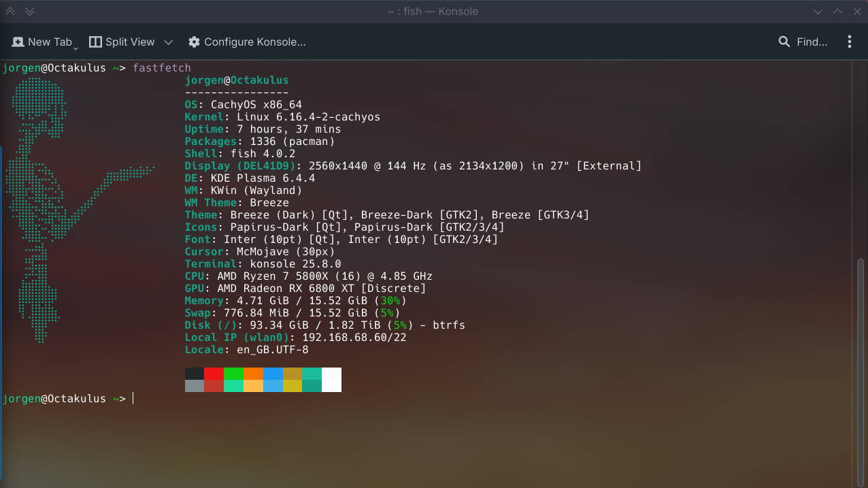Click the 'Kernel: Linux 6.16.4-2-cachyos' line
The height and width of the screenshot is (488, 868).
tap(282, 117)
